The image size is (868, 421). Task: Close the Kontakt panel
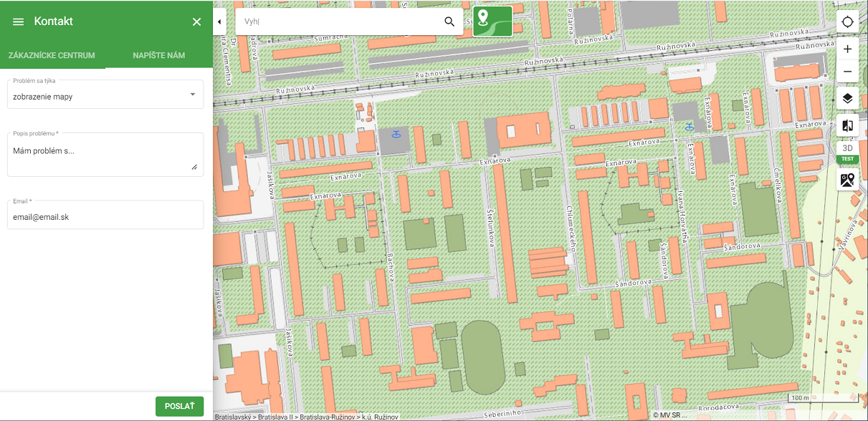(197, 21)
